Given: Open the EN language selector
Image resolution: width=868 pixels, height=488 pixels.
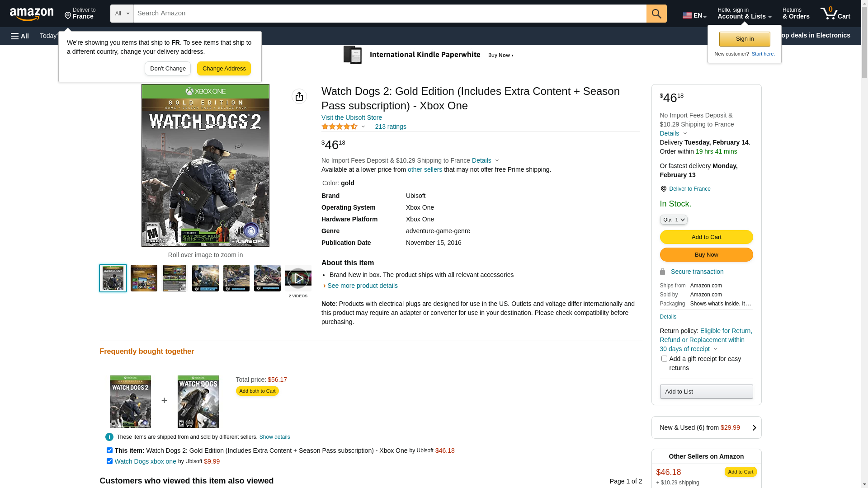Looking at the screenshot, I should 694,15.
